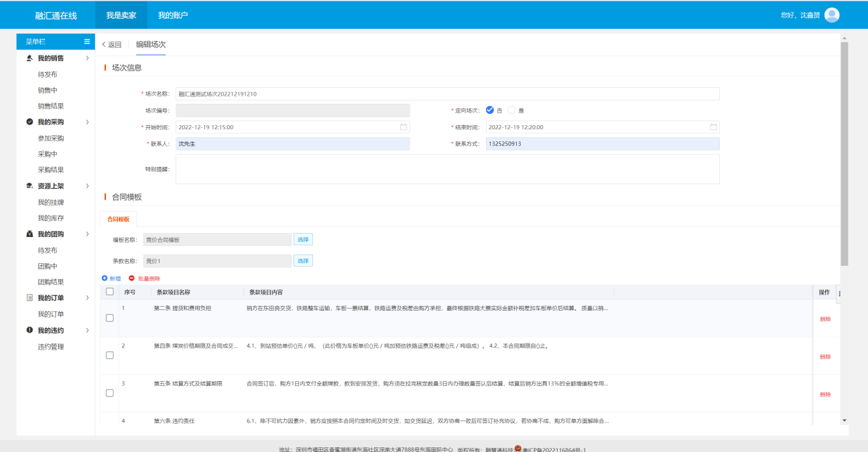This screenshot has width=868, height=452.
Task: Check the row for 第二条 提货和费用负担
Action: point(110,318)
